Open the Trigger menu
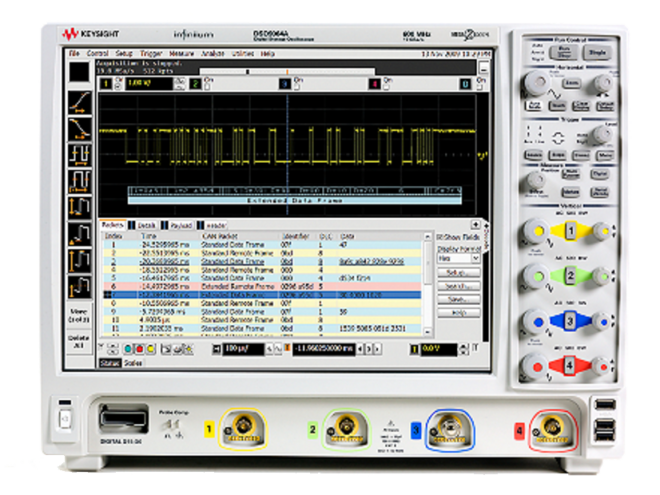Viewport: 660px width, 495px height. coord(151,53)
